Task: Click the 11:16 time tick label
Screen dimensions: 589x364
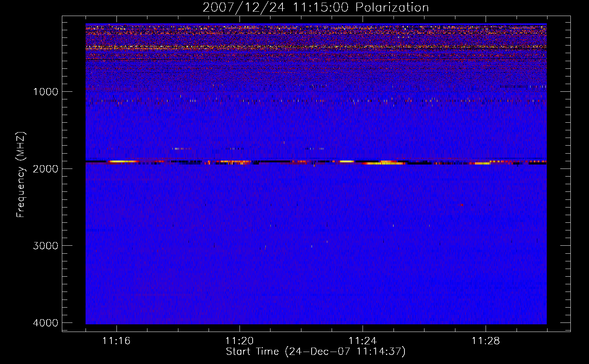Action: point(116,341)
